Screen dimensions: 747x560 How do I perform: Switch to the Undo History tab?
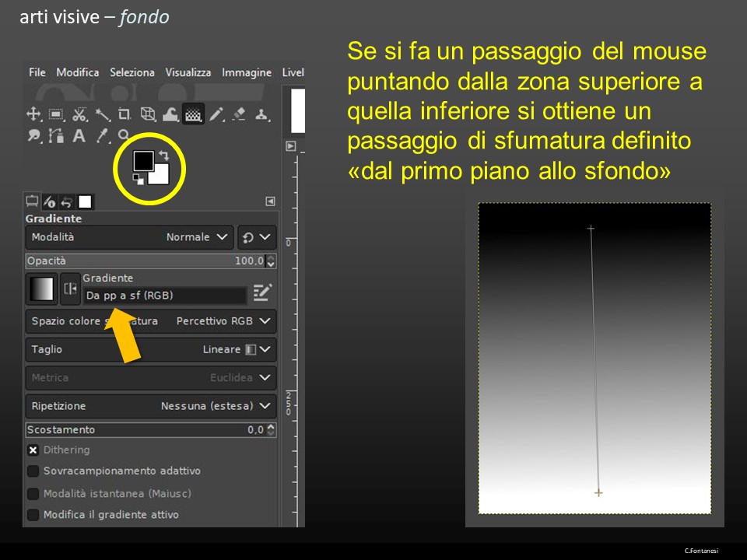(x=67, y=202)
